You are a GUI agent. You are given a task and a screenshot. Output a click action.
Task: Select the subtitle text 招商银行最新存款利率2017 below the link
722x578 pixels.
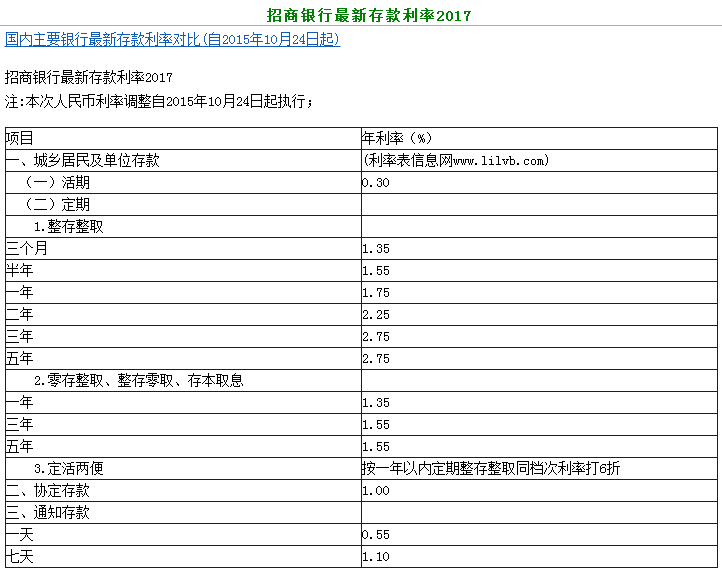tap(89, 77)
